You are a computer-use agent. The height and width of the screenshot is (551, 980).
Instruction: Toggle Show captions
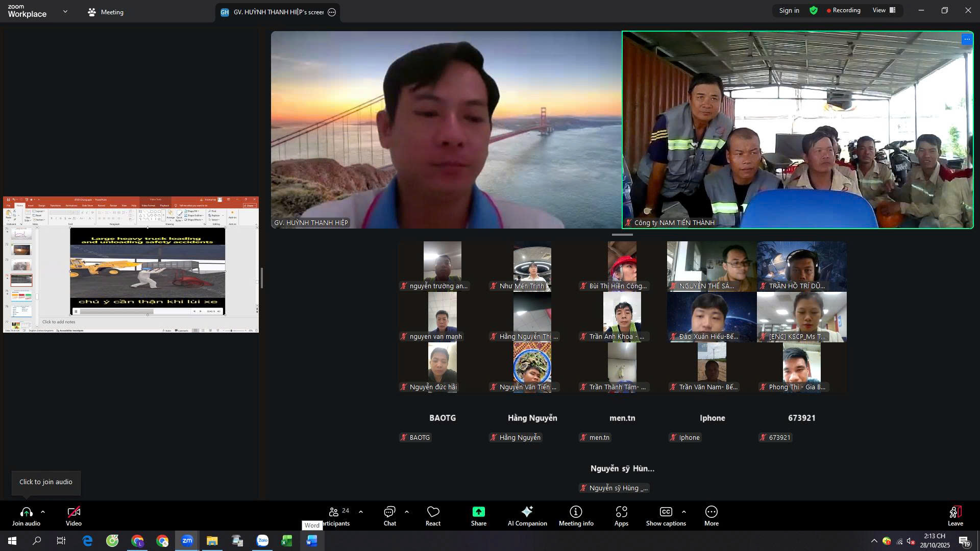tap(666, 513)
